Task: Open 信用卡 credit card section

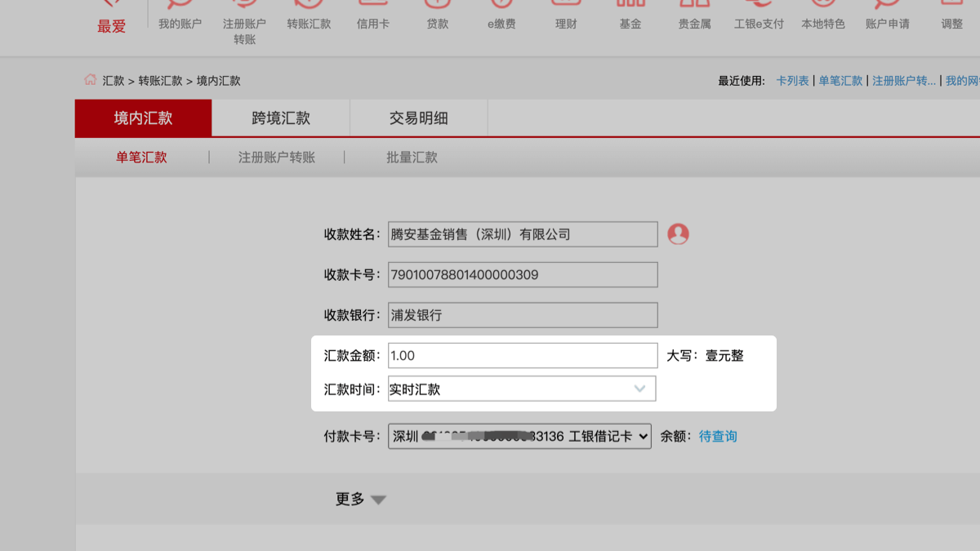Action: point(372,24)
